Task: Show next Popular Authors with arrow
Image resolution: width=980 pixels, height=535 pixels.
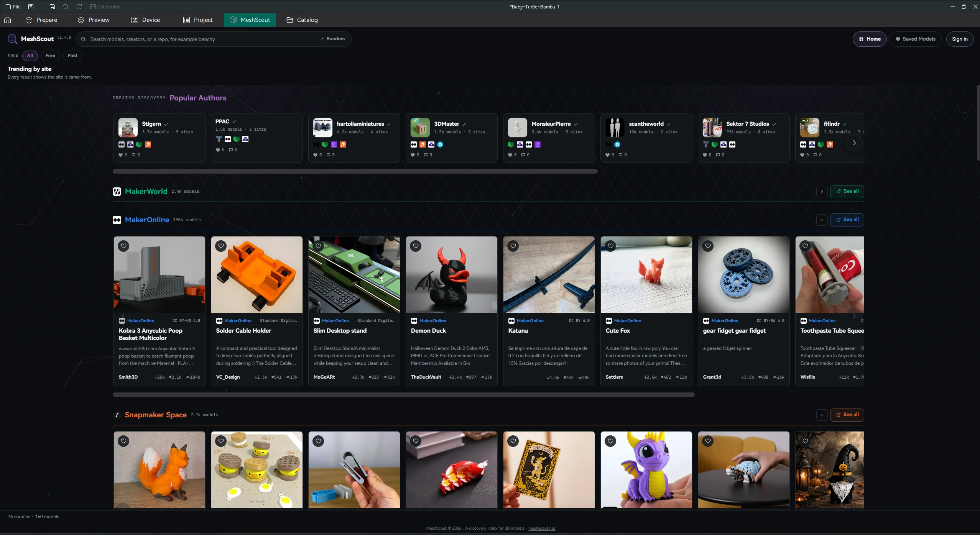Action: [x=854, y=143]
